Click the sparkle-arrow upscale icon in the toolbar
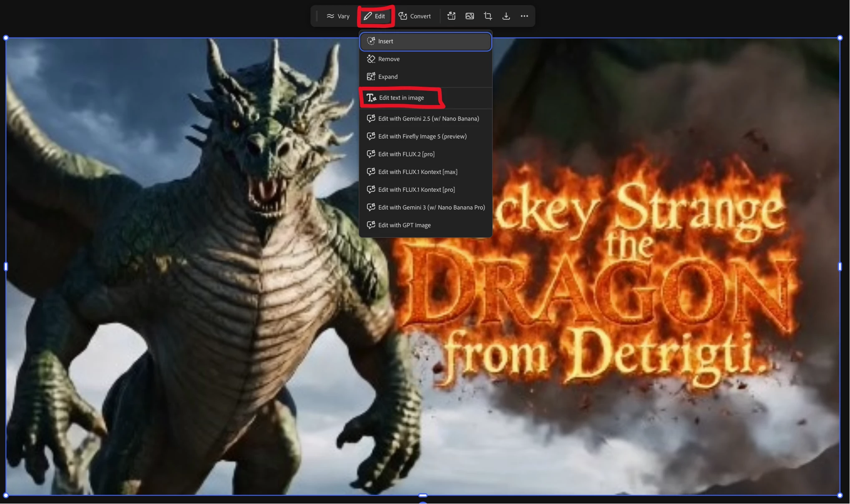The height and width of the screenshot is (504, 850). [x=451, y=16]
